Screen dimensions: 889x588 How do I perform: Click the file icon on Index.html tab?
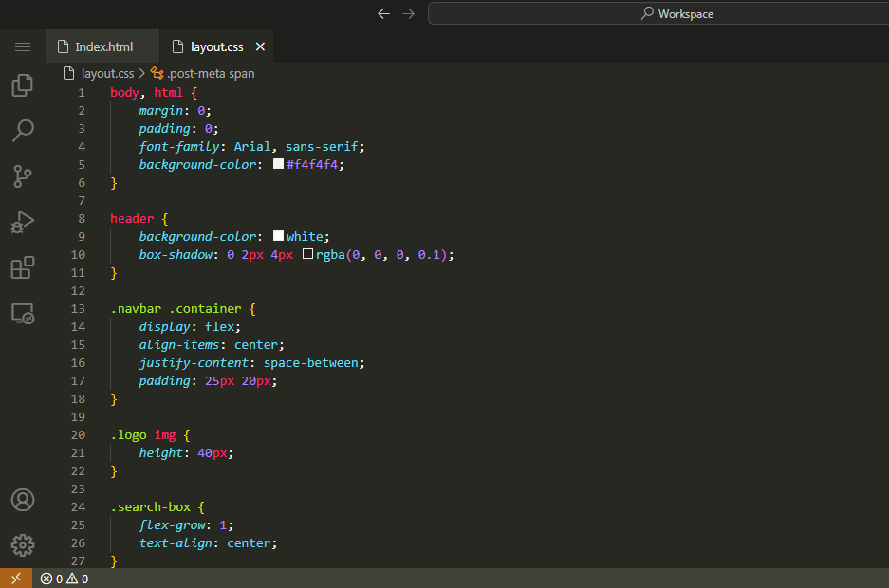tap(64, 46)
